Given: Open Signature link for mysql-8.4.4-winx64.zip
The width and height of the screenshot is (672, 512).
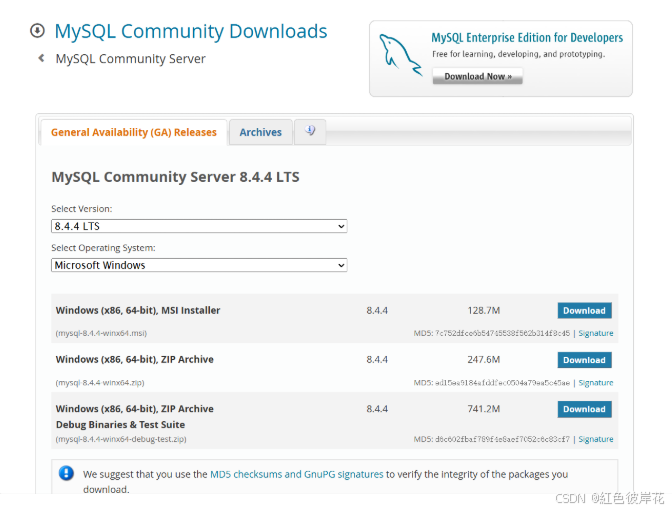Looking at the screenshot, I should point(596,383).
